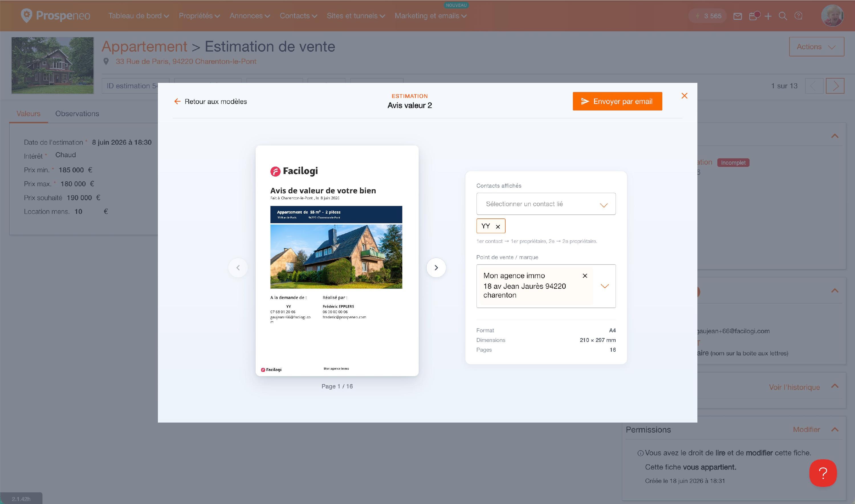Open Propriétés menu
Image resolution: width=855 pixels, height=504 pixels.
click(x=199, y=16)
